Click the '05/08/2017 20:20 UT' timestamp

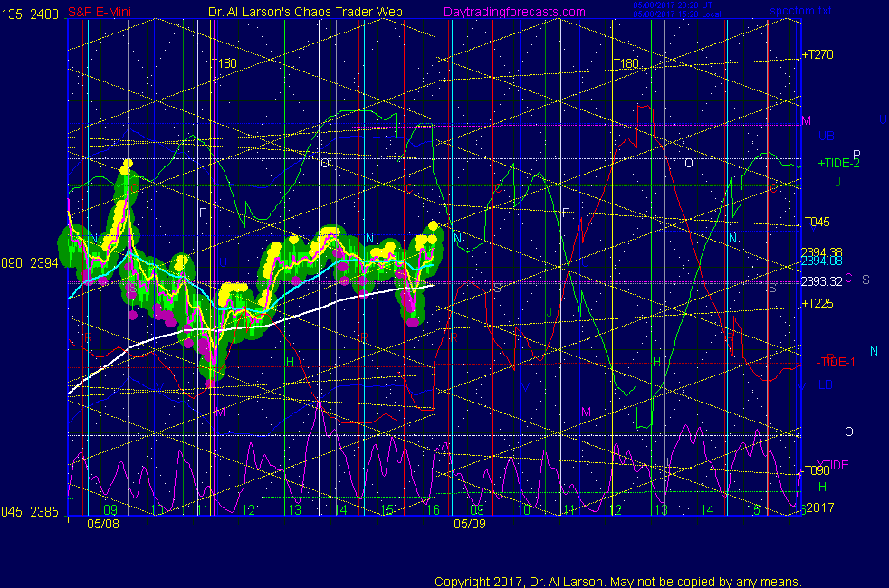point(673,5)
